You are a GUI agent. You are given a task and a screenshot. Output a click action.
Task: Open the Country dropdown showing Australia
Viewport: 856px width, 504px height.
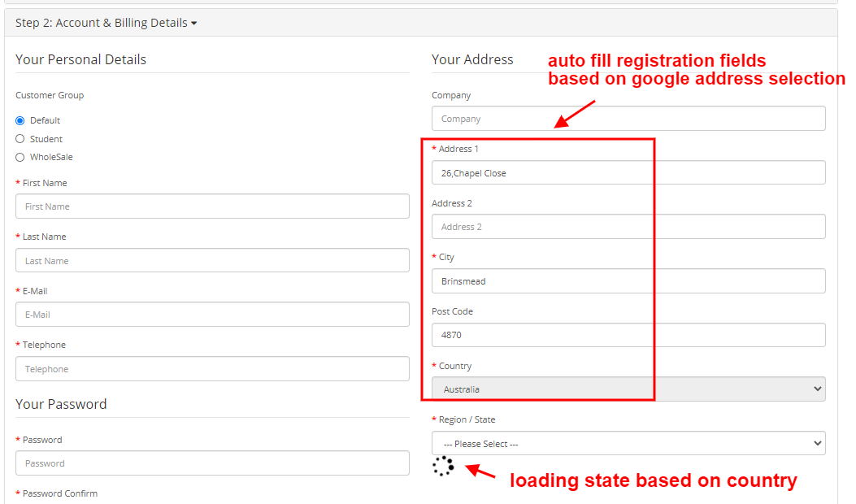point(628,389)
